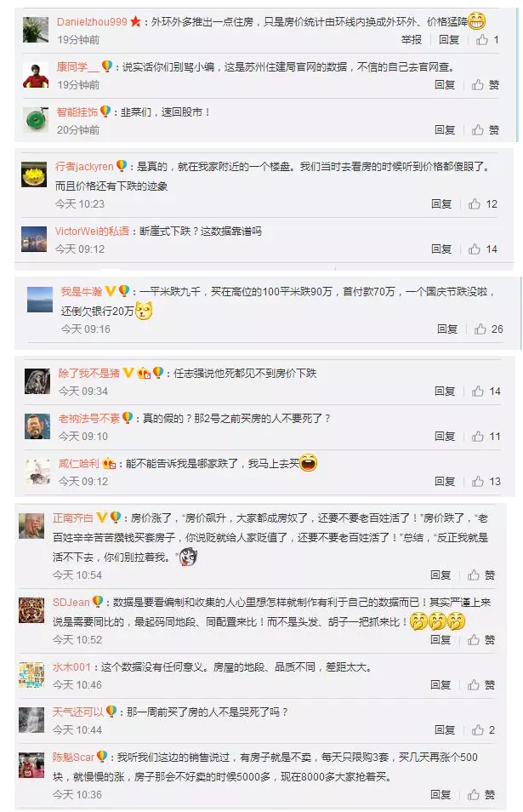Like 咸仁哈利's comment with 13 likes
Viewport: 523px width, 812px height.
coord(477,482)
